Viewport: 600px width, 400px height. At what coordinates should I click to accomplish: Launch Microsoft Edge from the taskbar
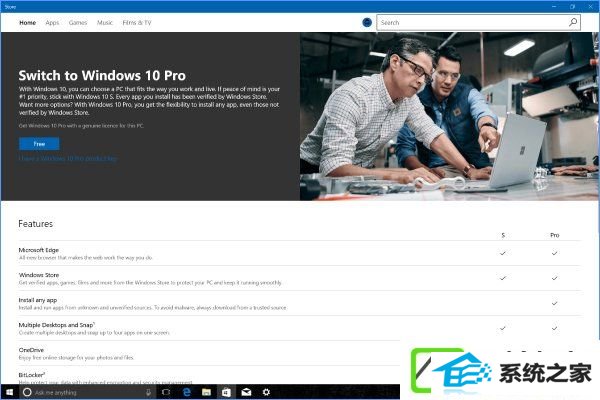pos(187,392)
